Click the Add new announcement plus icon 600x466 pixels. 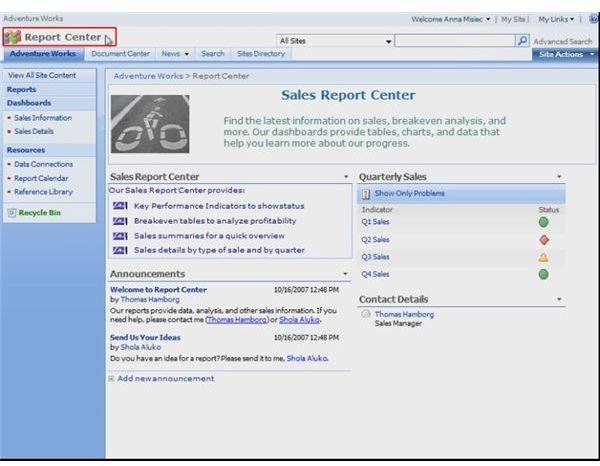pos(111,379)
